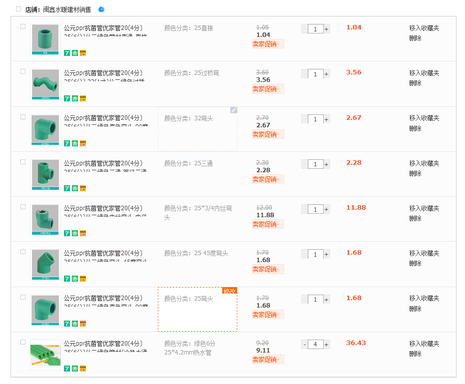465x384 pixels.
Task: Delete the 绿色6分 hot water pipe item
Action: tap(415, 354)
